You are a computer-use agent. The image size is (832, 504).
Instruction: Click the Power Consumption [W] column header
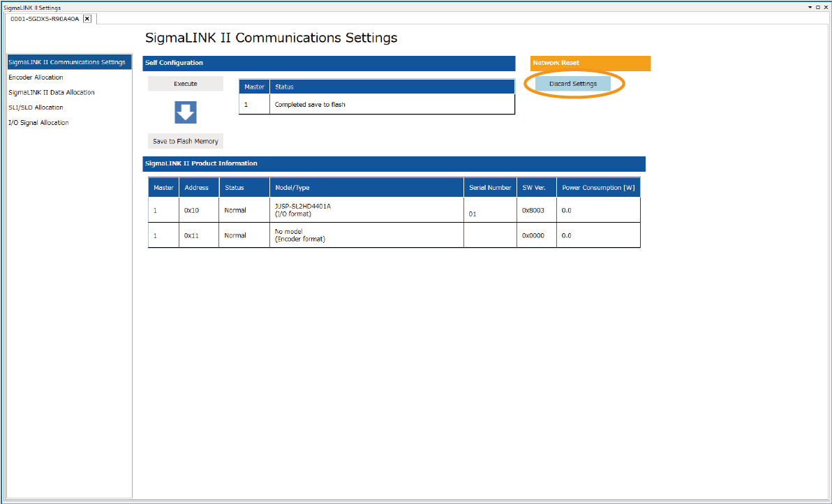coord(598,188)
